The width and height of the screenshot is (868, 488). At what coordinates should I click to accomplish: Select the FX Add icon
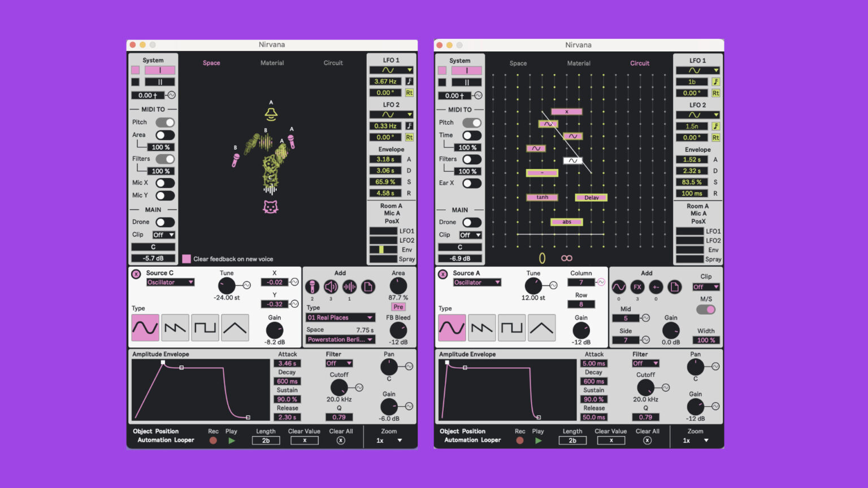click(x=637, y=287)
